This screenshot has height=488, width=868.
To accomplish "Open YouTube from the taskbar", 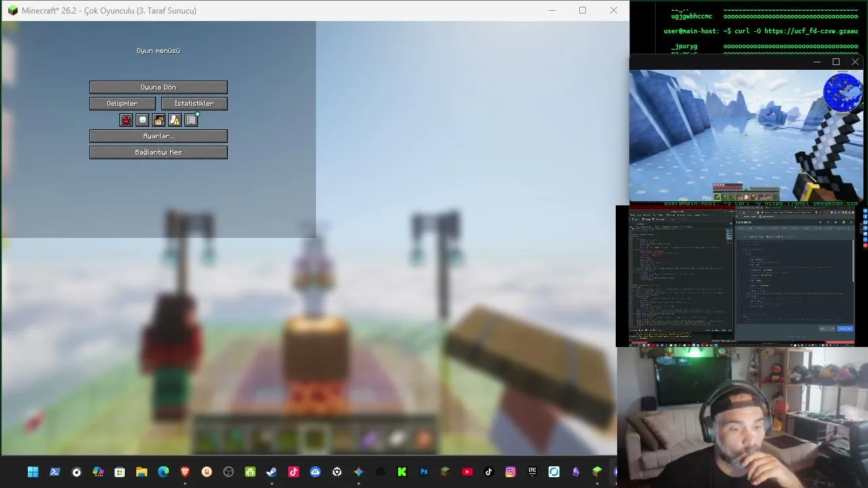I will (467, 472).
